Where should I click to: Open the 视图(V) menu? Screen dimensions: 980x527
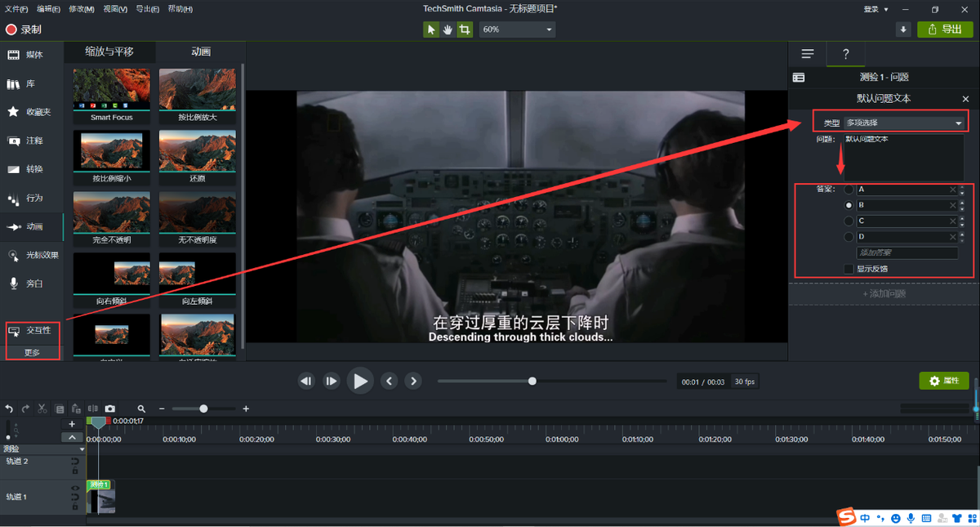115,9
